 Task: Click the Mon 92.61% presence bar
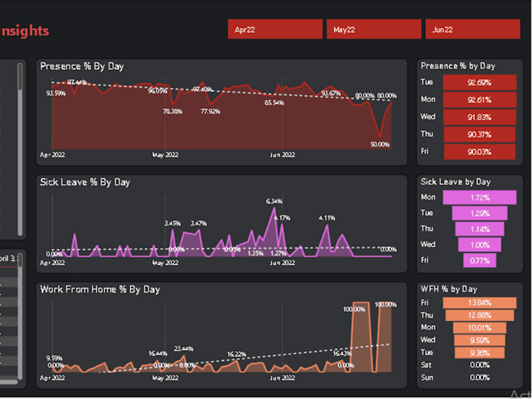tap(479, 100)
